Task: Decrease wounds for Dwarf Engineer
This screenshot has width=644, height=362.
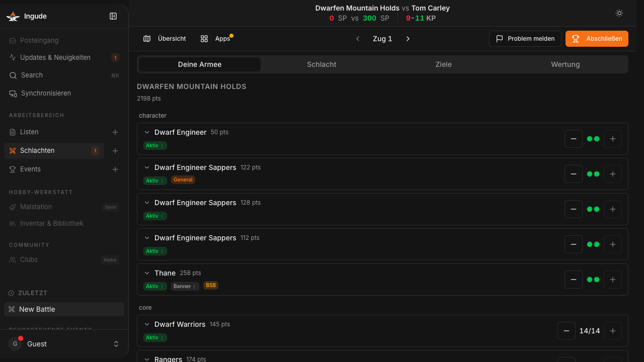Action: 574,139
